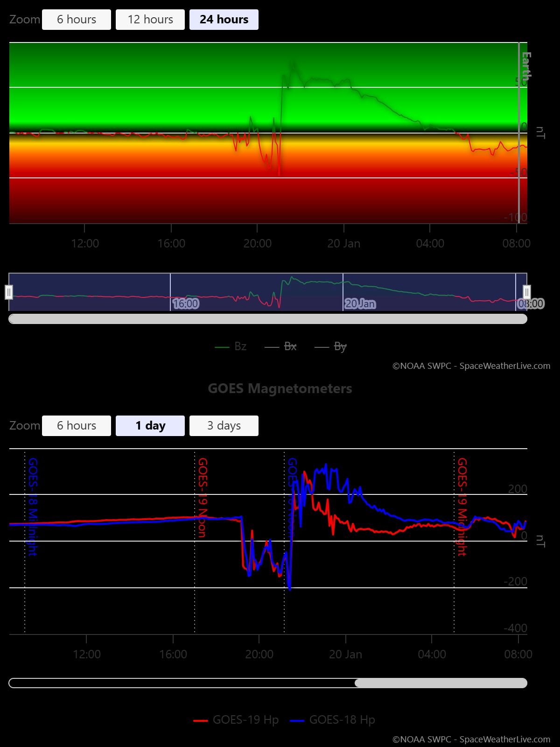Image resolution: width=560 pixels, height=747 pixels.
Task: Click the 20 Jan label in navigator
Action: click(x=360, y=304)
